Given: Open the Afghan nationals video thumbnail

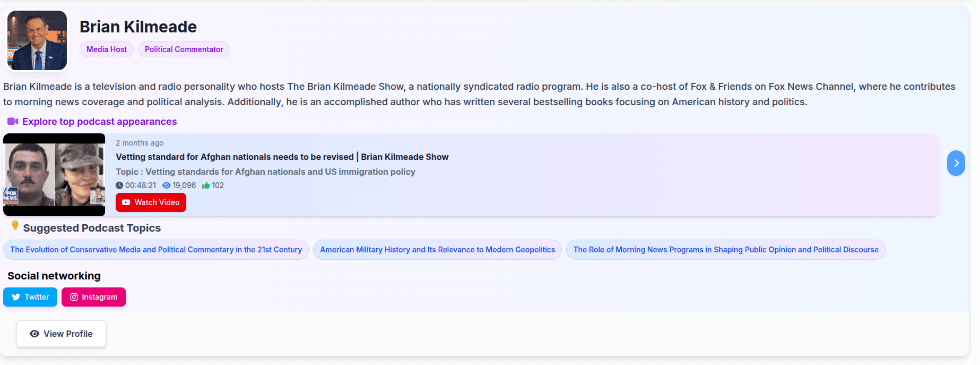Looking at the screenshot, I should click(x=54, y=175).
